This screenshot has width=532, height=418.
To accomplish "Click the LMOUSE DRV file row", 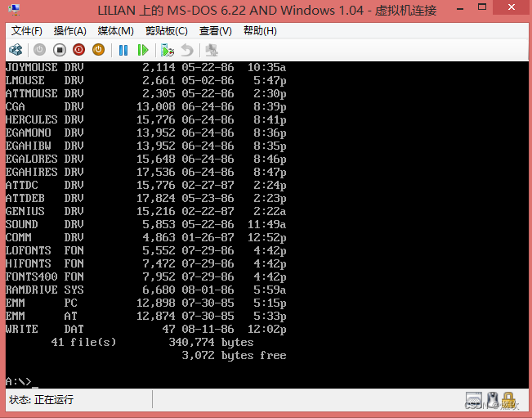I will (x=146, y=80).
